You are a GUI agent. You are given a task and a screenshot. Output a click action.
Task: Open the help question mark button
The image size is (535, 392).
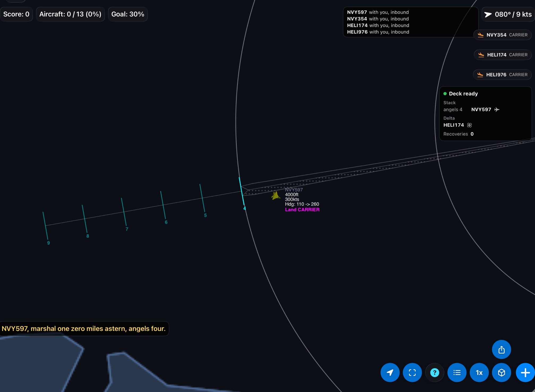[434, 372]
